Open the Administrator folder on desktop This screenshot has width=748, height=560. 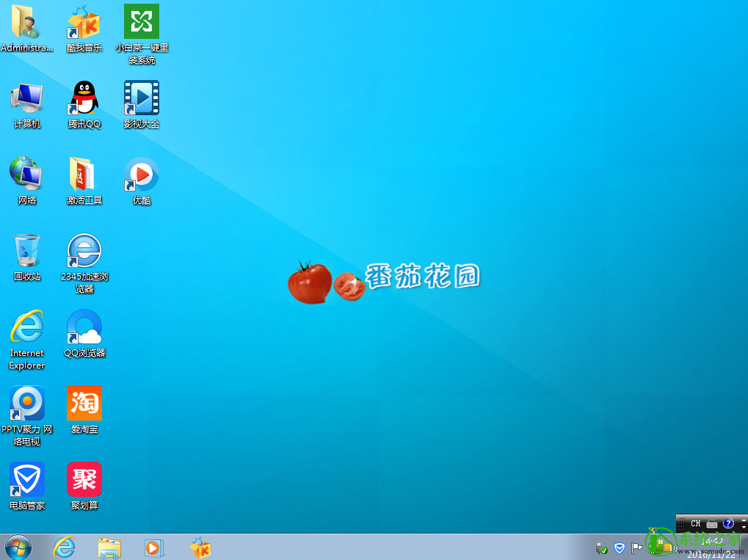tap(26, 29)
